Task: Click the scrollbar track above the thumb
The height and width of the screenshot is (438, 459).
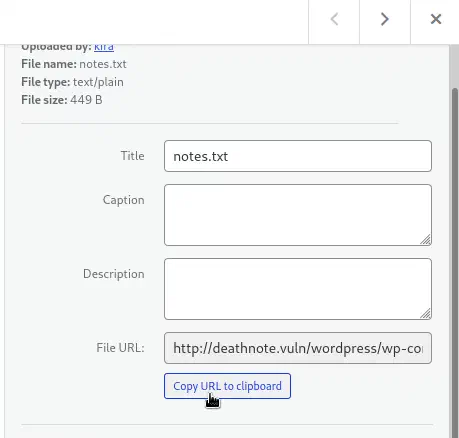Action: click(455, 66)
